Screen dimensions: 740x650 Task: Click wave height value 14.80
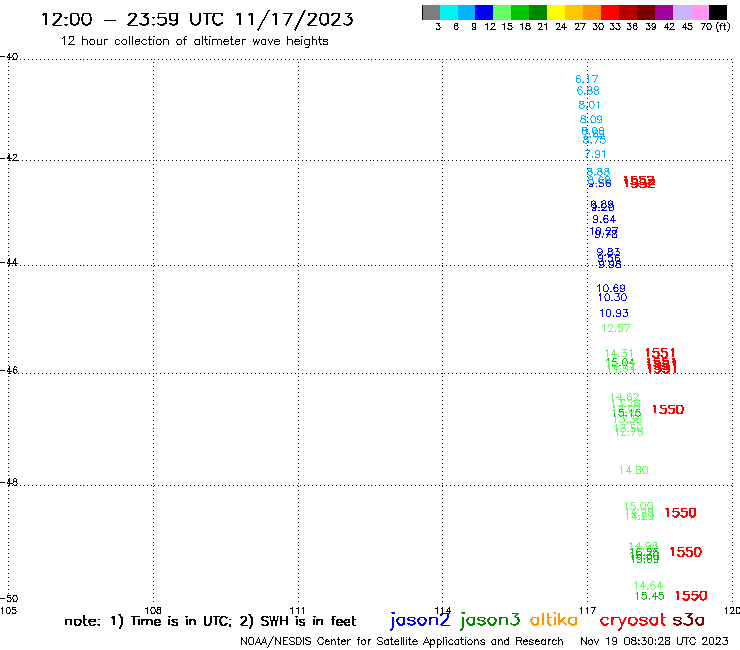point(633,471)
